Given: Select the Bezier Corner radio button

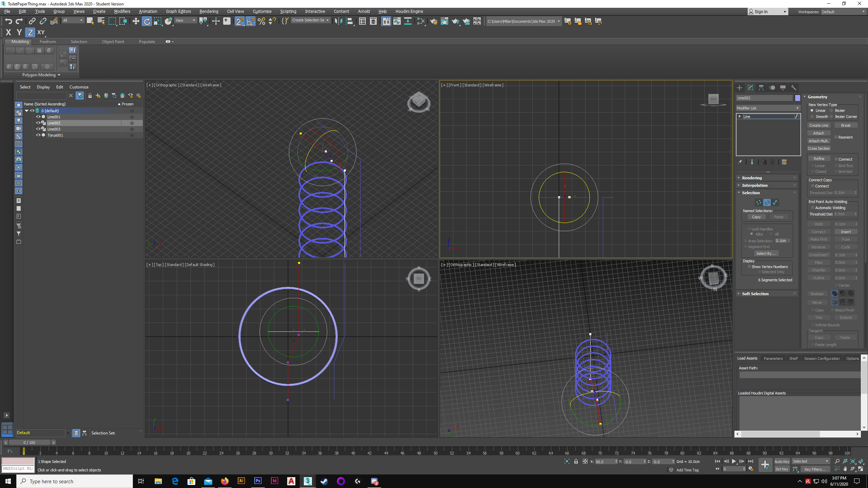Looking at the screenshot, I should [x=831, y=117].
